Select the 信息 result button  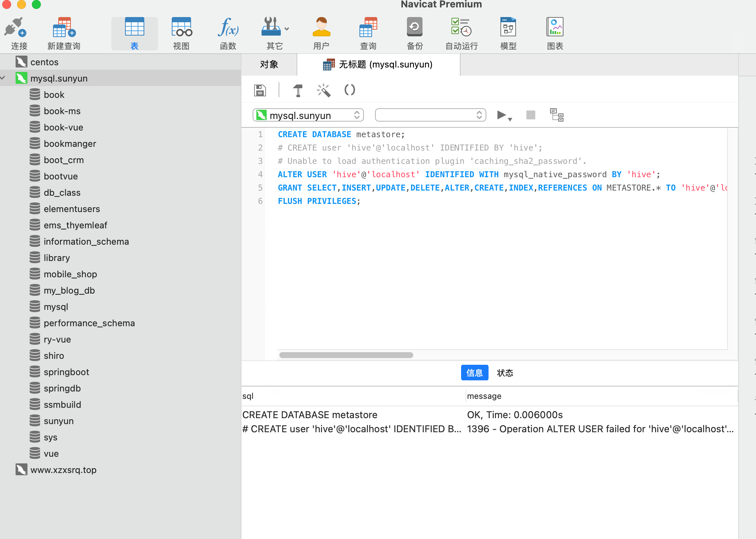[474, 373]
